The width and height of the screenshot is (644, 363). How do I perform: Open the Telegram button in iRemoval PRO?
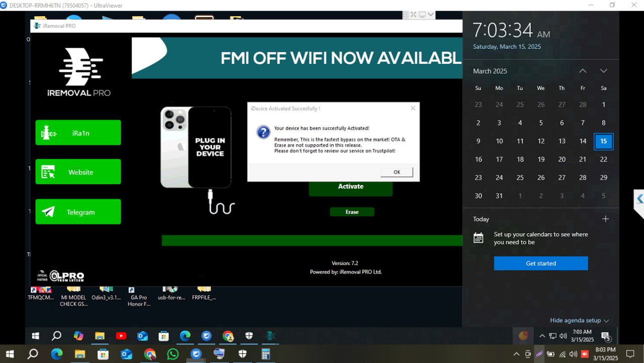point(78,212)
